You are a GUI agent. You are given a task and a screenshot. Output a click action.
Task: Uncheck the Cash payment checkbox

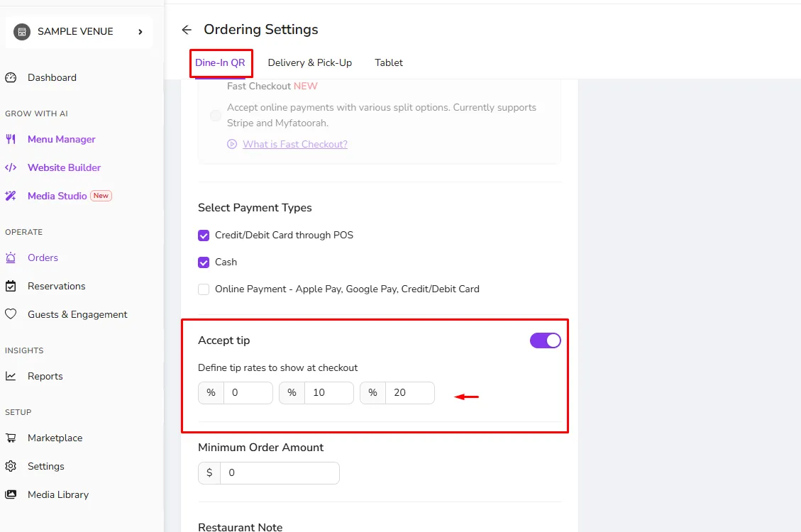(204, 262)
